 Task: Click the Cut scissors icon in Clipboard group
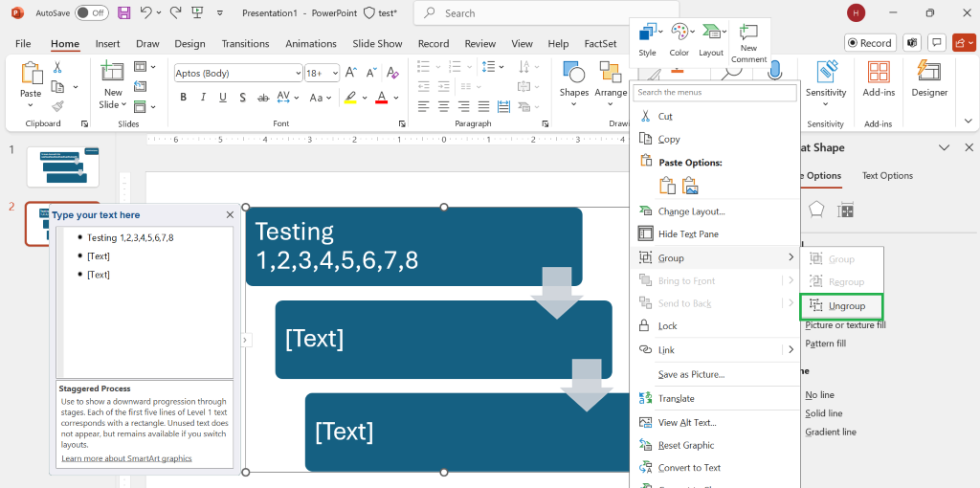57,68
